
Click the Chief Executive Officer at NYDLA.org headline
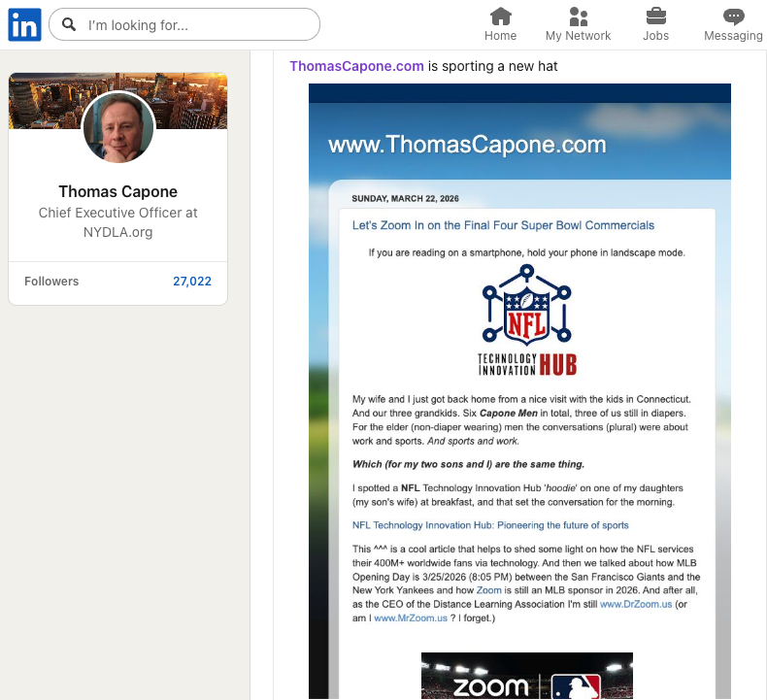(x=117, y=222)
